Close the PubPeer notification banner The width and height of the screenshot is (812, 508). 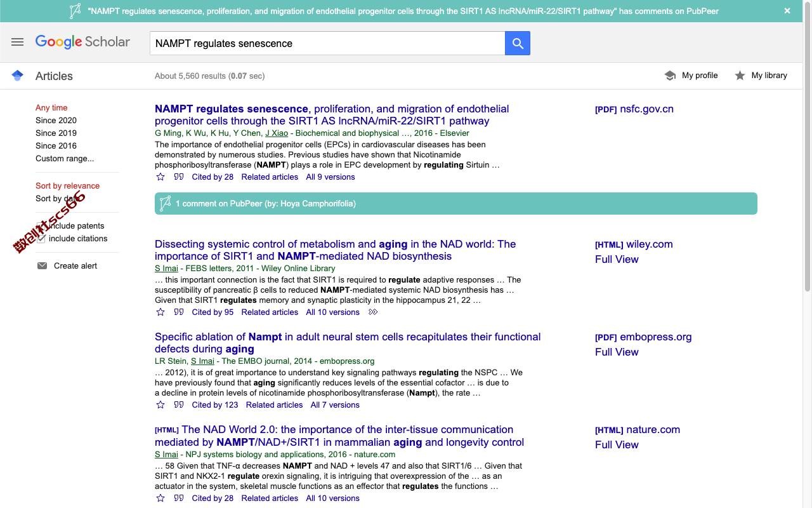pyautogui.click(x=787, y=11)
